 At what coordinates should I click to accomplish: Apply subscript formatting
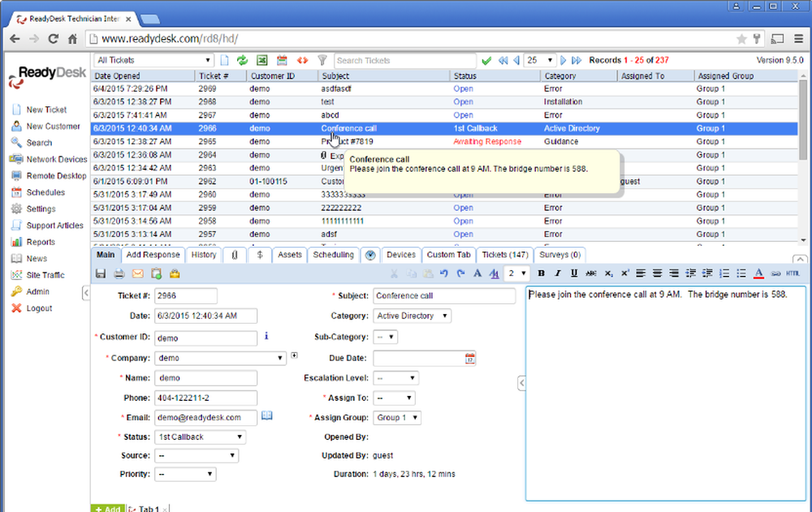tap(608, 273)
